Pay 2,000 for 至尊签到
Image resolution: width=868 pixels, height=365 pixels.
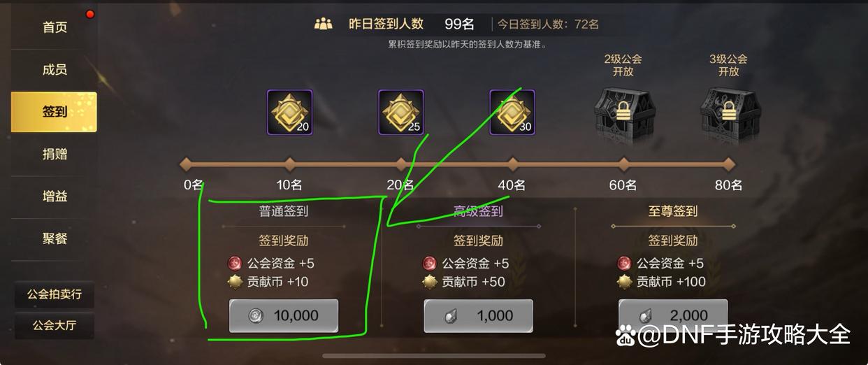673,316
